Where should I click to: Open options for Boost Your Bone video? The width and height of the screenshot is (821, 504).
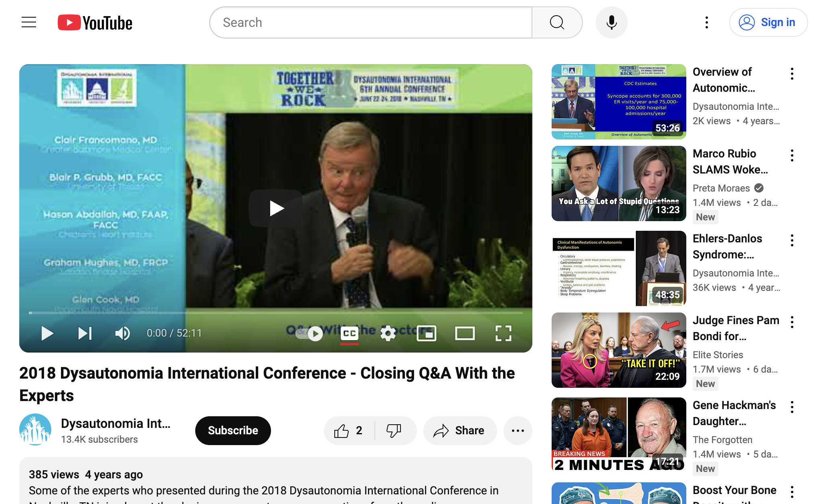click(x=792, y=492)
